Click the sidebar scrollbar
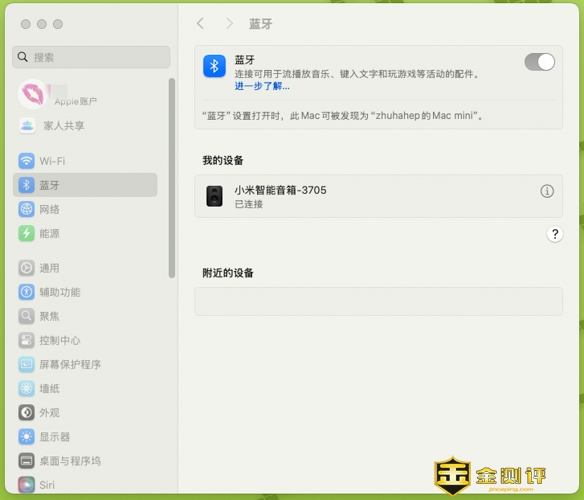 click(172, 178)
